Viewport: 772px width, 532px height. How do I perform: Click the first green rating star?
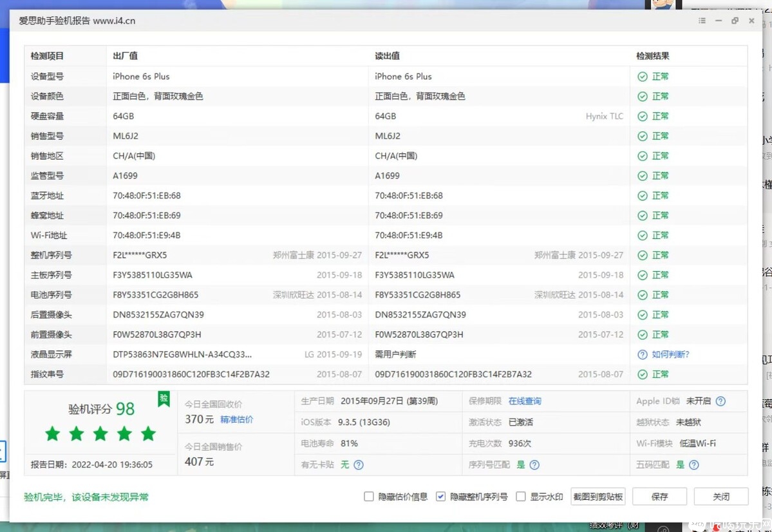53,434
